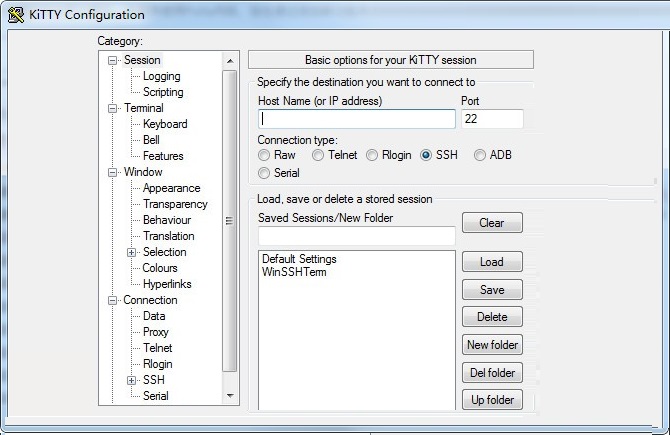Viewport: 670px width, 435px height.
Task: Click the category tree scroll-down arrow
Action: pos(230,396)
